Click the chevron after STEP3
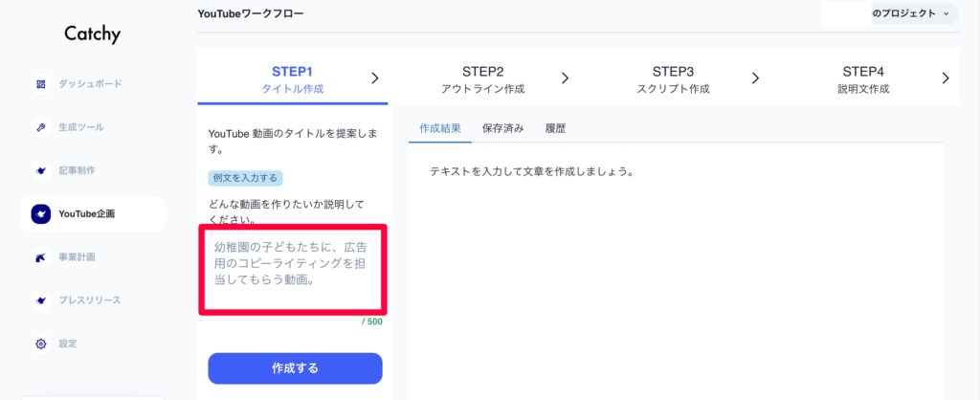This screenshot has width=980, height=400. (755, 78)
